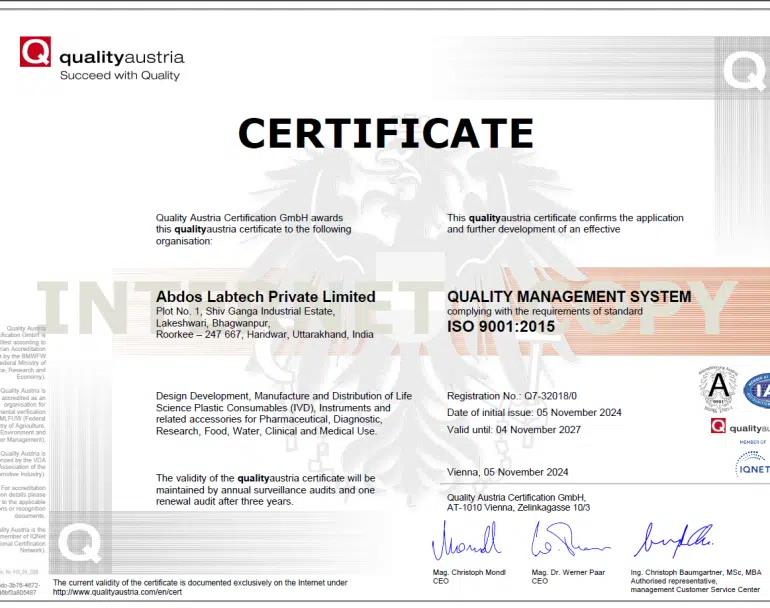Viewport: 770px width, 608px height.
Task: Click 'complying with the requirements of standard'
Action: coord(545,311)
